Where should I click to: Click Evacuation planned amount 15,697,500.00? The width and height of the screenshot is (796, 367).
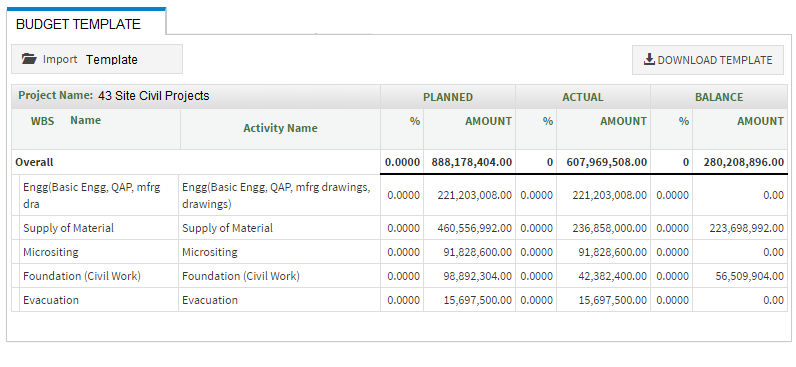pyautogui.click(x=478, y=301)
